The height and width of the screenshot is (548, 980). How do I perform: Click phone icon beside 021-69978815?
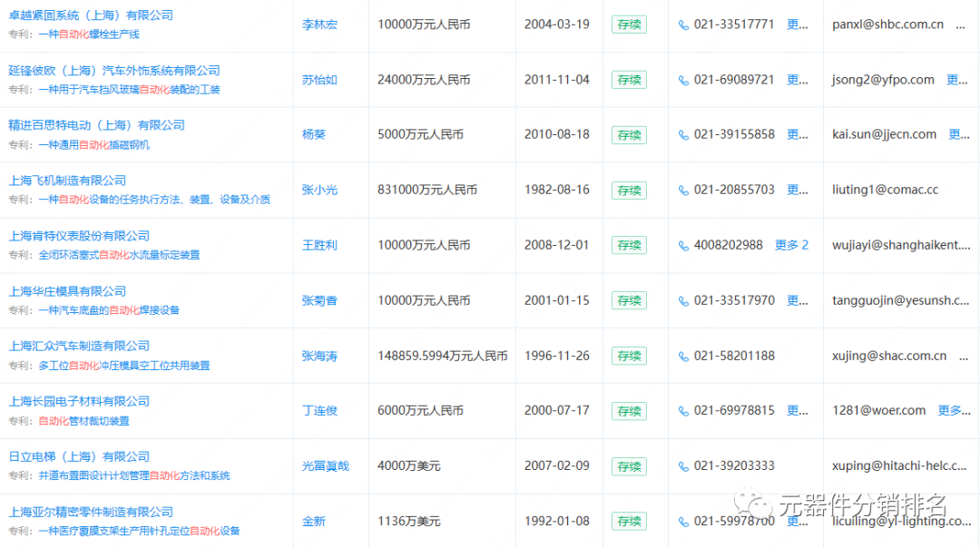(683, 411)
